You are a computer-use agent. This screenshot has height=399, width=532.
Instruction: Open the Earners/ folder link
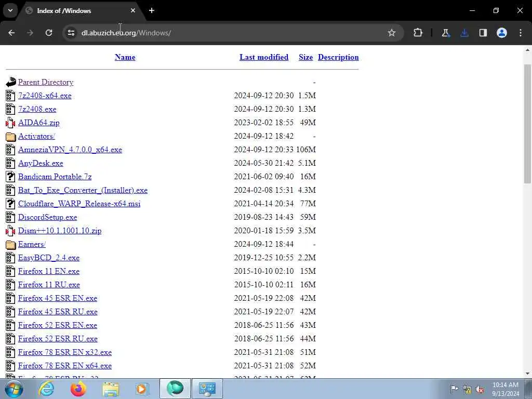32,244
